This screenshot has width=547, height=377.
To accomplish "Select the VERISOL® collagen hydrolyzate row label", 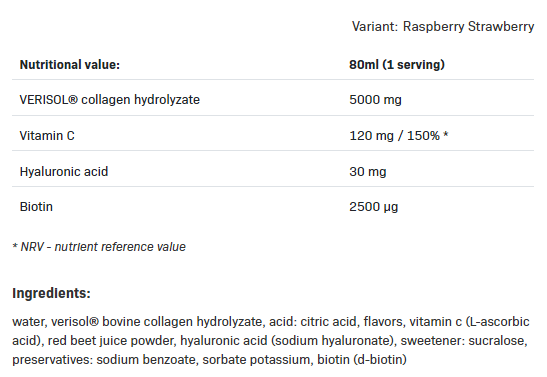I will 110,100.
